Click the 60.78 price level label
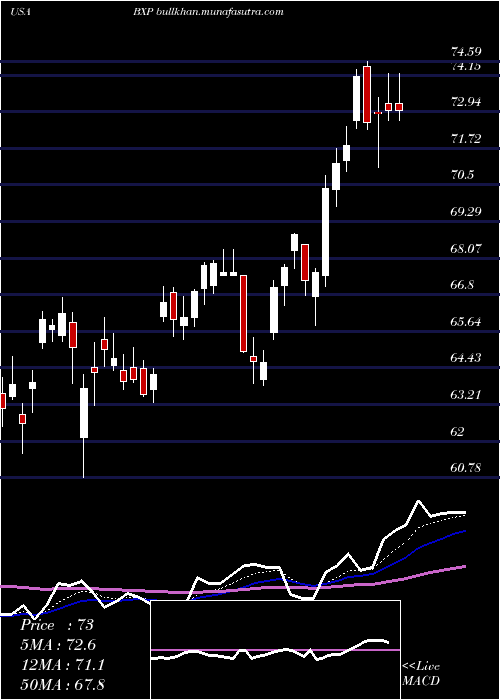Viewport: 500px width, 700px height. tap(466, 468)
